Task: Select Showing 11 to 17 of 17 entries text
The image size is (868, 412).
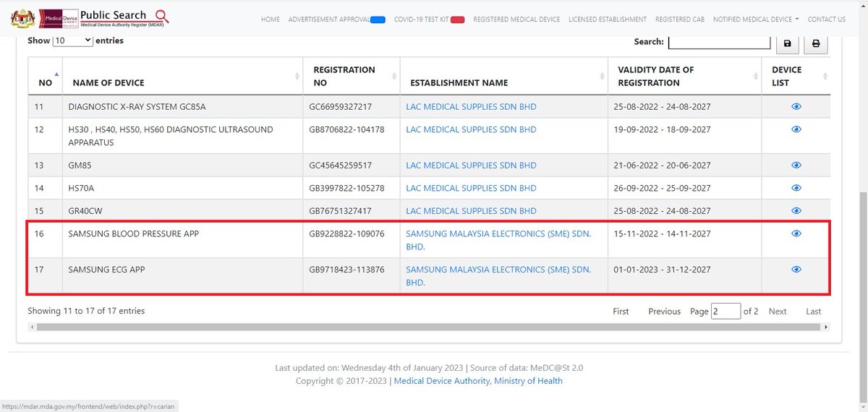Action: (86, 311)
